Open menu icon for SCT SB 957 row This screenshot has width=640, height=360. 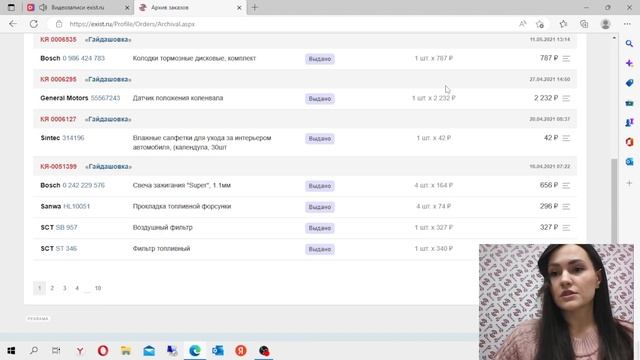[566, 228]
